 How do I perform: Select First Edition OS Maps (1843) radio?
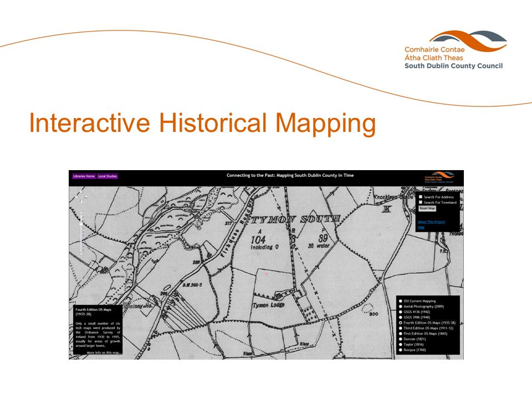click(401, 334)
